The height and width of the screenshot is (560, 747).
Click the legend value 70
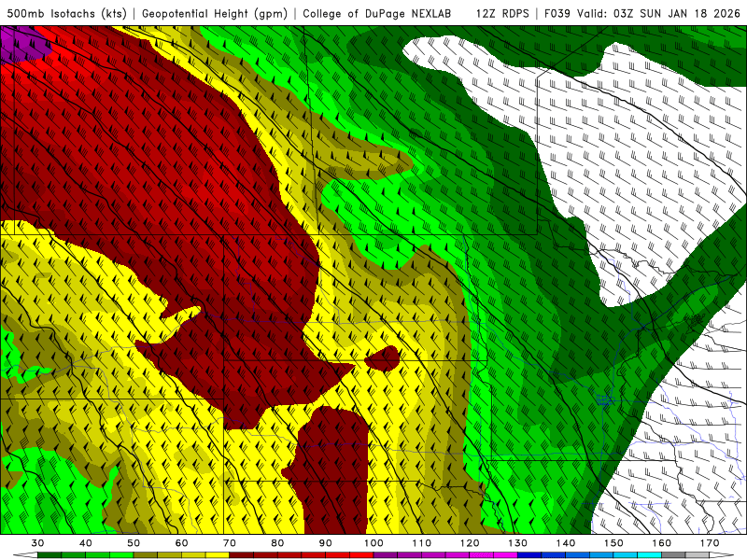[x=230, y=543]
